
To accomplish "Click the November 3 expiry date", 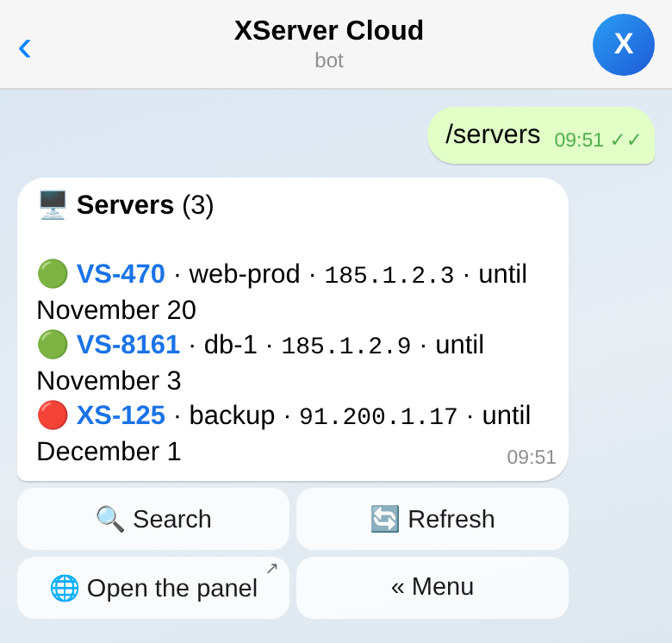I will [x=109, y=381].
